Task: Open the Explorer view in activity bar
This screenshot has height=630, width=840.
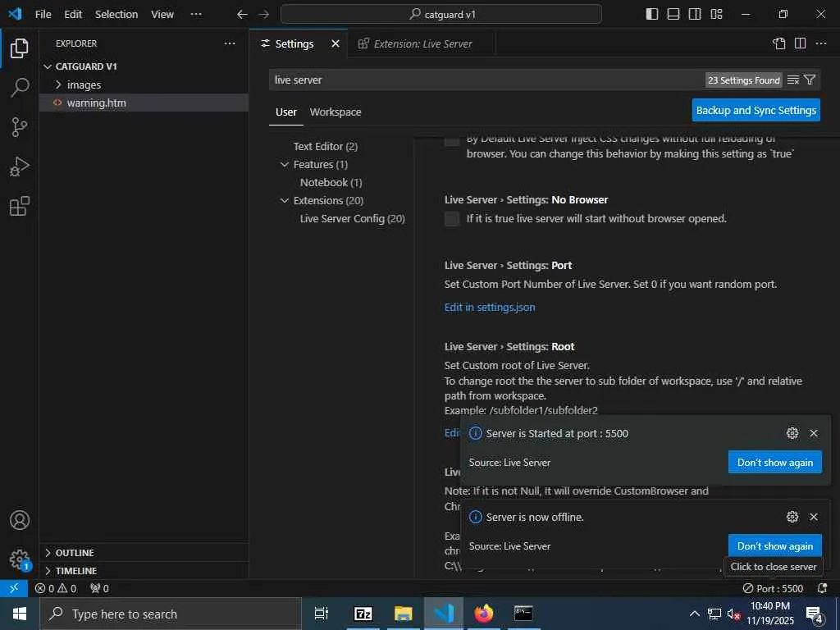Action: point(20,48)
